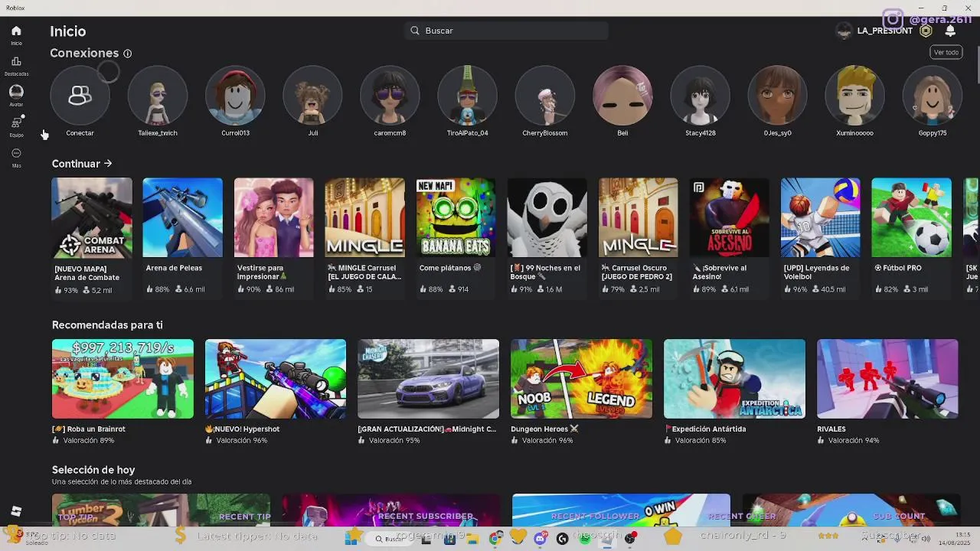The height and width of the screenshot is (551, 980).
Task: Open Xuminooooo friend avatar
Action: tap(854, 96)
